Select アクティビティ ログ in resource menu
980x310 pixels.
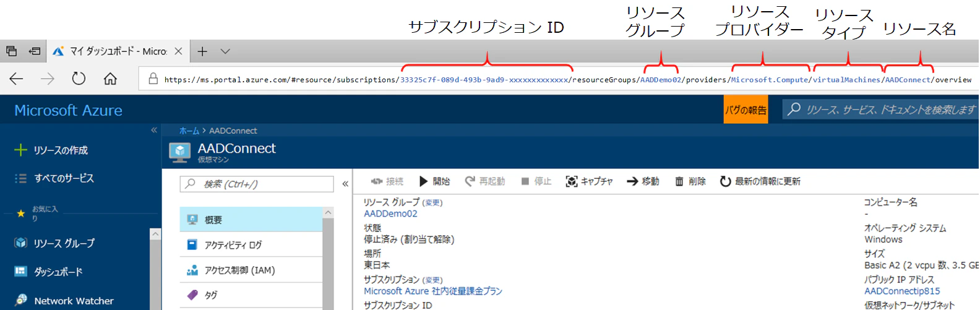[251, 245]
